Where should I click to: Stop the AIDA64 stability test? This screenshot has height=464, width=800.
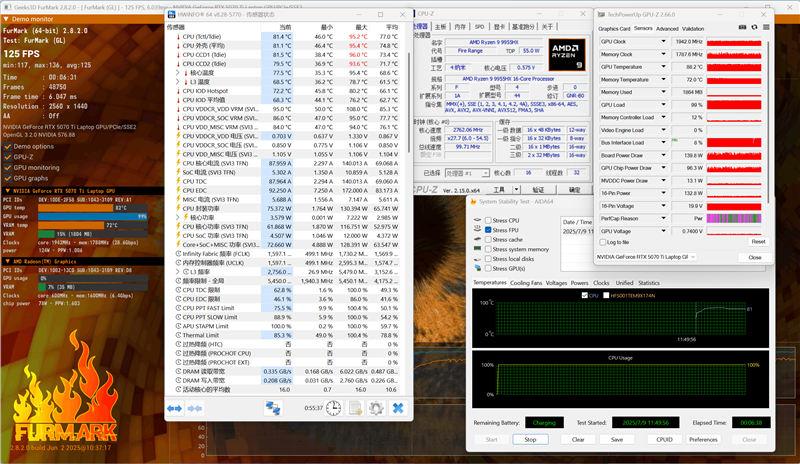click(530, 439)
